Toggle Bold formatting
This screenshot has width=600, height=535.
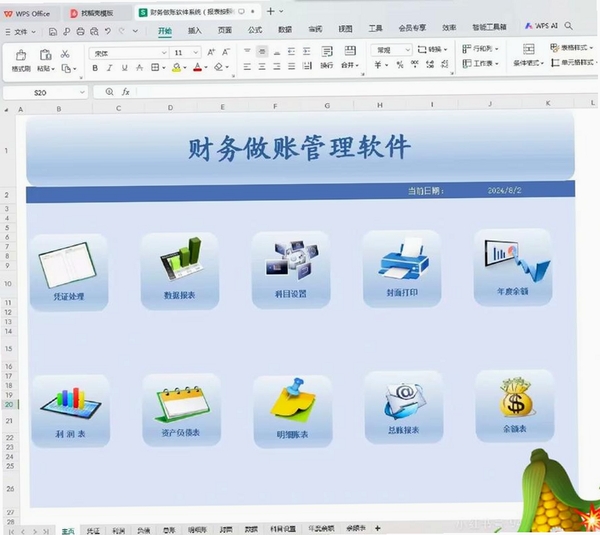pyautogui.click(x=95, y=68)
